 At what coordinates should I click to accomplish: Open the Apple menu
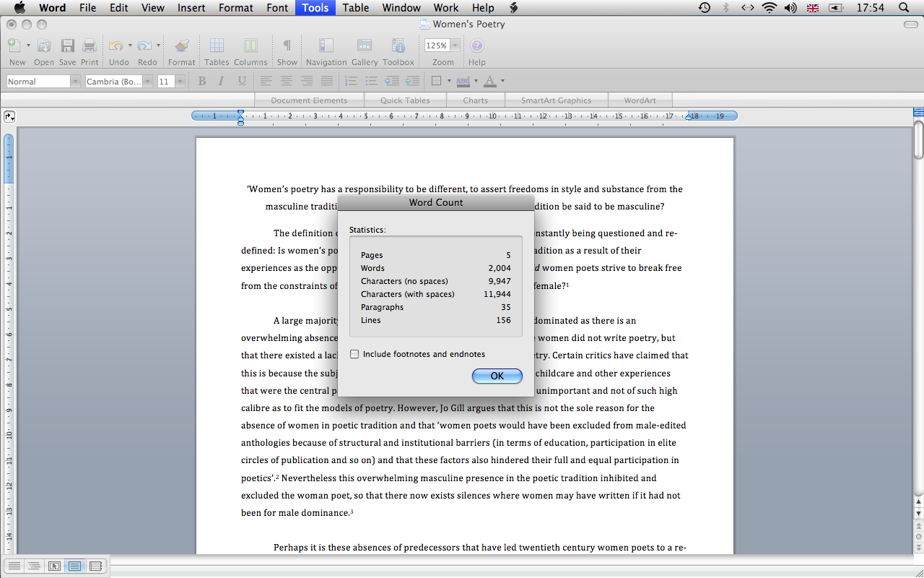tap(19, 8)
